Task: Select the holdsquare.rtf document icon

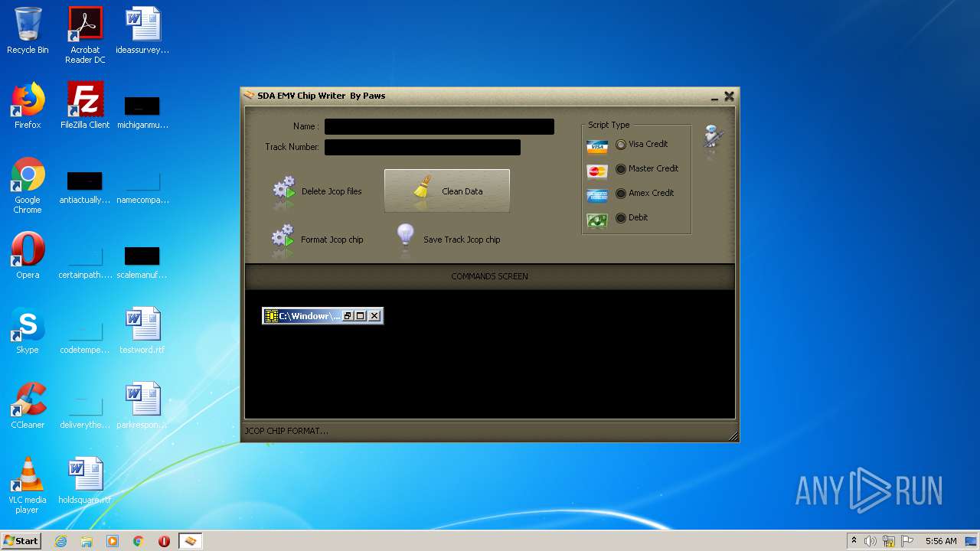Action: 85,481
